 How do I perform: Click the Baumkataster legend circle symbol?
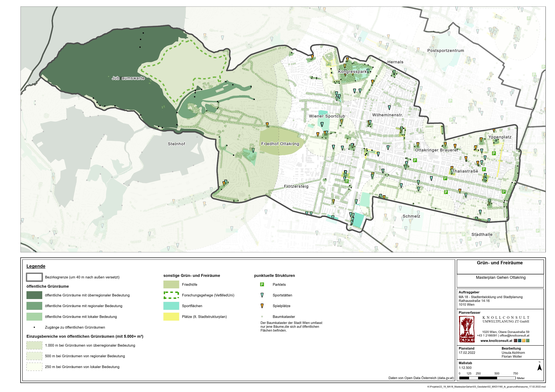pos(262,317)
